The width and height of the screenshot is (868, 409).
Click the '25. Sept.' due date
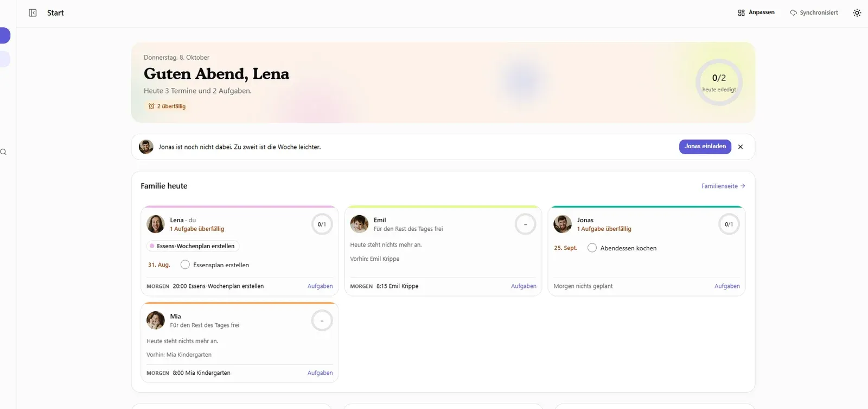coord(566,248)
